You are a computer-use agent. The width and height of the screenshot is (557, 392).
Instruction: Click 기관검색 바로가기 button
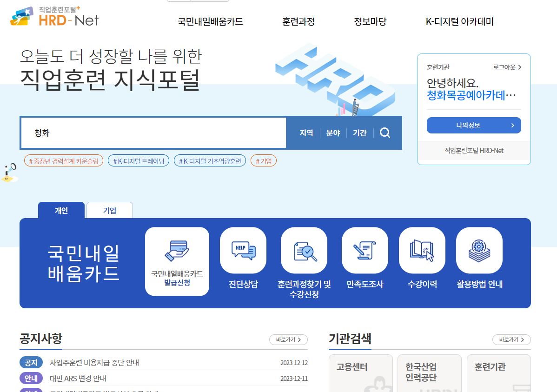coord(511,340)
